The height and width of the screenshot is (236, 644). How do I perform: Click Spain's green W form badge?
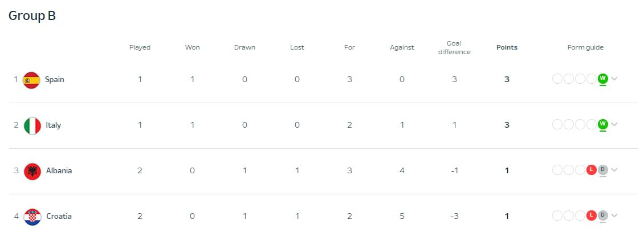603,79
